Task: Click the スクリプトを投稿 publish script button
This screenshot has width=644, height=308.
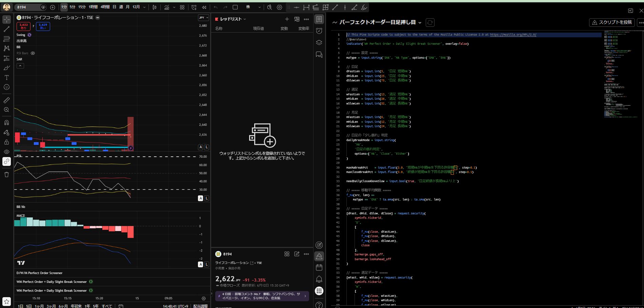Action: pos(612,22)
